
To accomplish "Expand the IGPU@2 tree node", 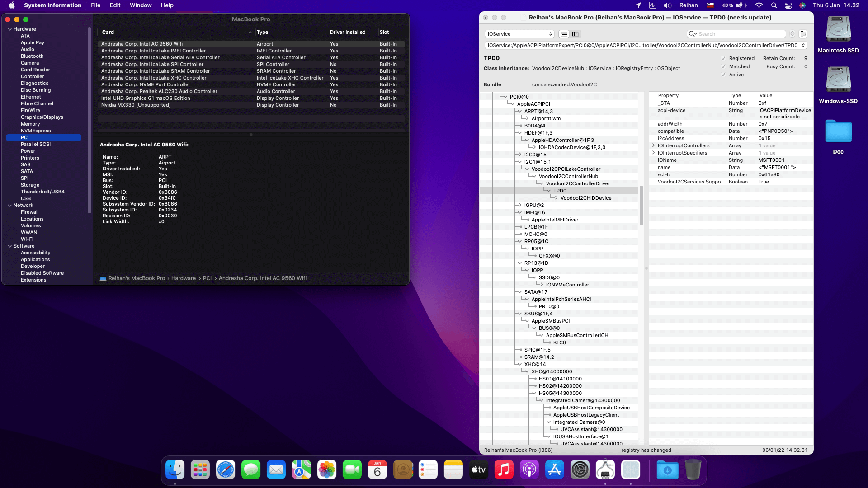I will click(520, 205).
